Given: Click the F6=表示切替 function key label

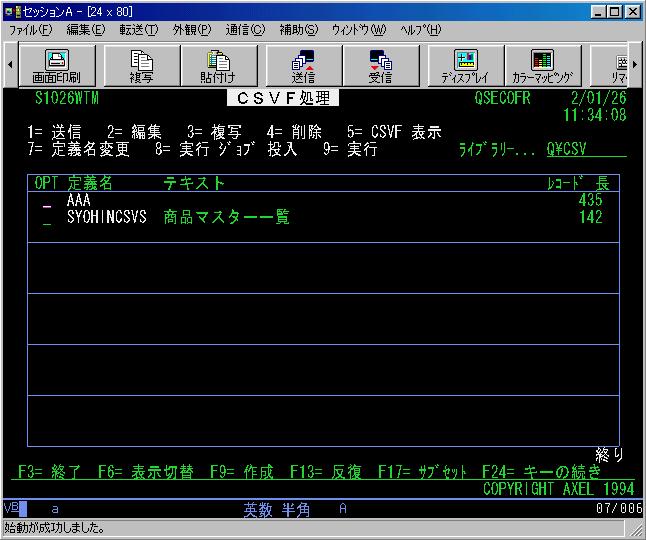Looking at the screenshot, I should click(146, 472).
